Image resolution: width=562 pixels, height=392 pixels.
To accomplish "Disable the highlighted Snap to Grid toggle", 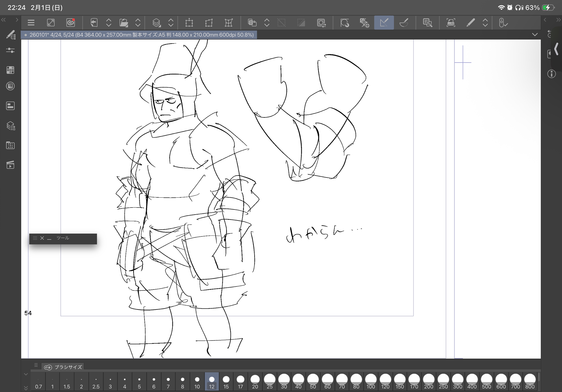I will point(384,23).
